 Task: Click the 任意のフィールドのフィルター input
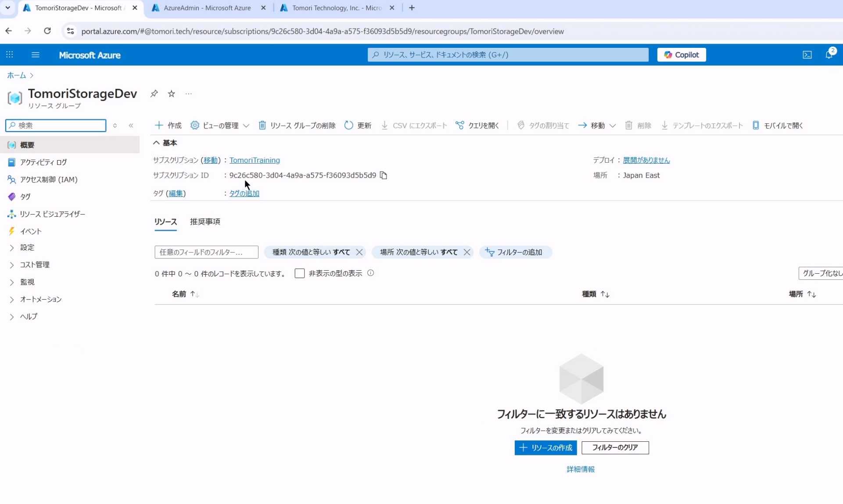(x=206, y=252)
